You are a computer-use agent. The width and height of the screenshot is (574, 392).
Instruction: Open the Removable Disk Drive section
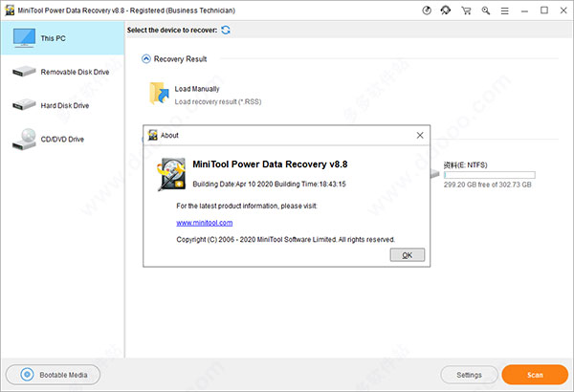tap(62, 72)
